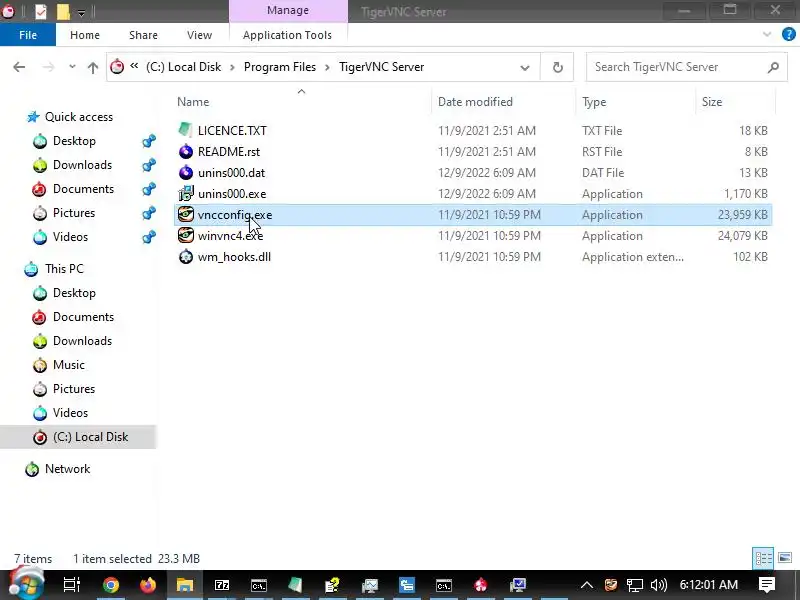Select the vncconfig.exe tiger icon
This screenshot has height=600, width=800.
pos(186,214)
